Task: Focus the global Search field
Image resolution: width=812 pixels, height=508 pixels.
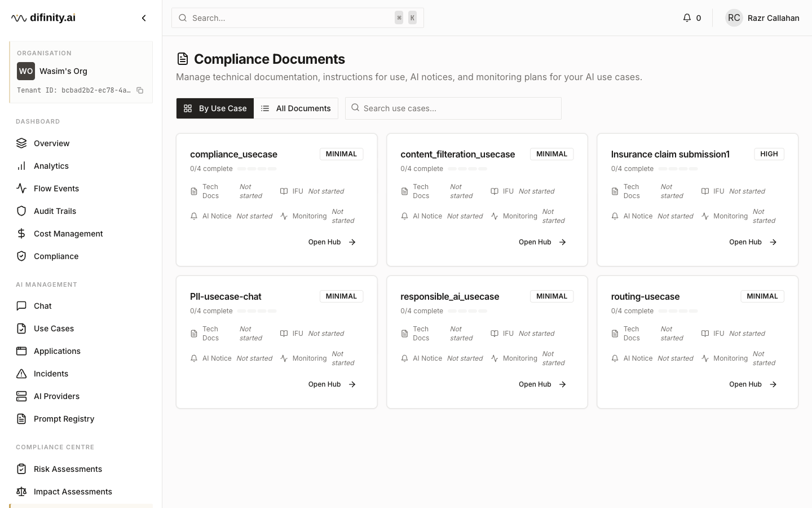Action: (298, 18)
